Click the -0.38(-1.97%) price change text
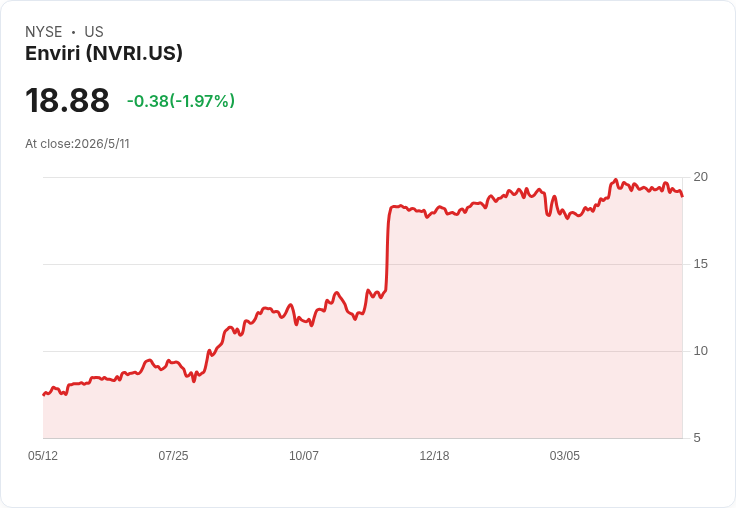This screenshot has width=736, height=508. (x=181, y=101)
